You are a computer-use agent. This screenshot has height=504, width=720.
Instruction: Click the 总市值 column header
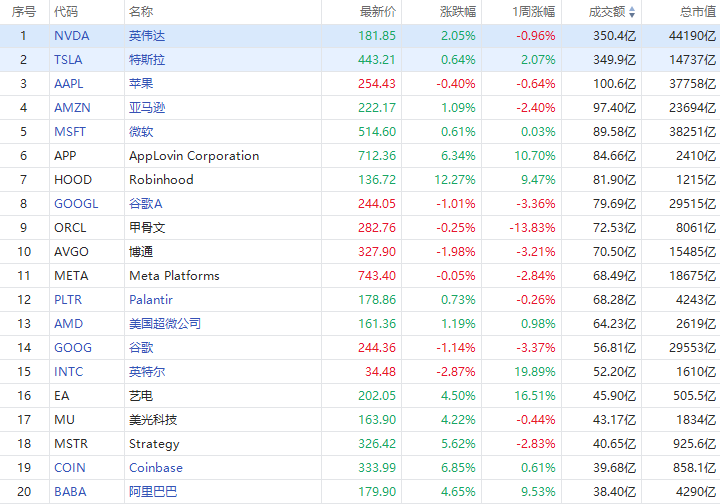pyautogui.click(x=698, y=11)
